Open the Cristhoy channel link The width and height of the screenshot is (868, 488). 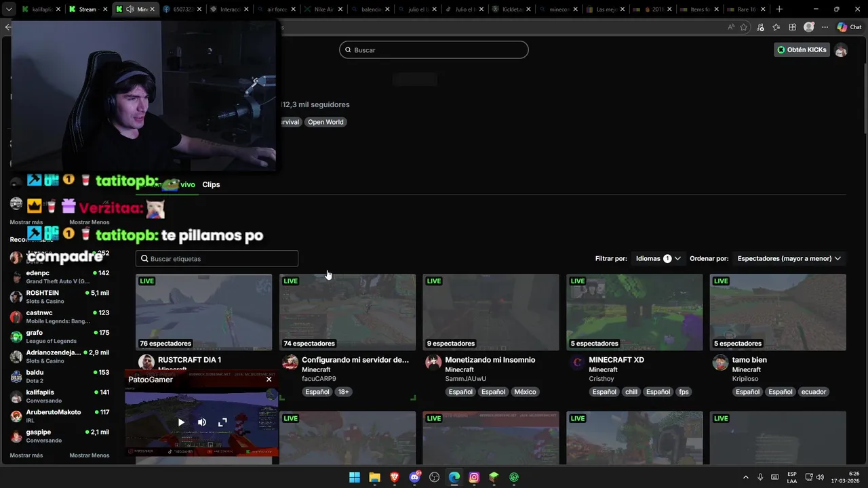click(x=601, y=379)
